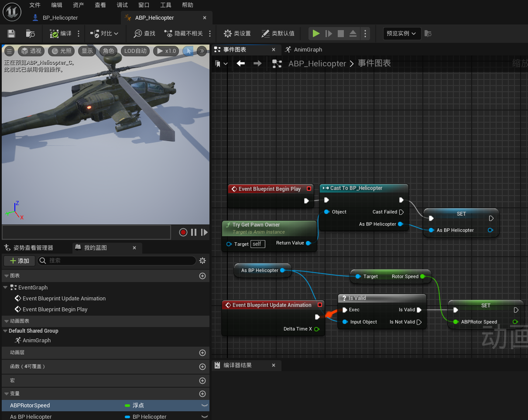Add a function via 函数 plus icon
Screen dimensions: 528x420
tap(202, 367)
